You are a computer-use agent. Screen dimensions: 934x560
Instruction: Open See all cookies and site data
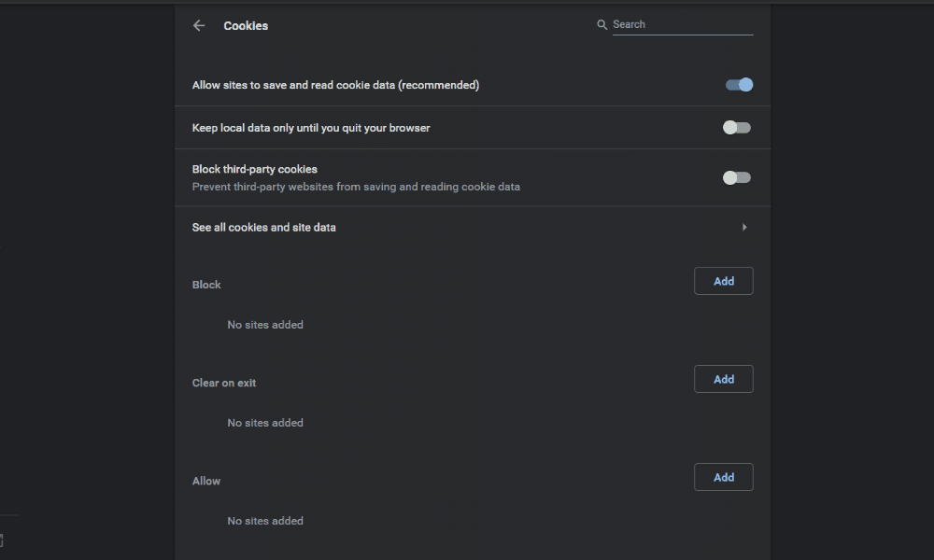(x=473, y=228)
